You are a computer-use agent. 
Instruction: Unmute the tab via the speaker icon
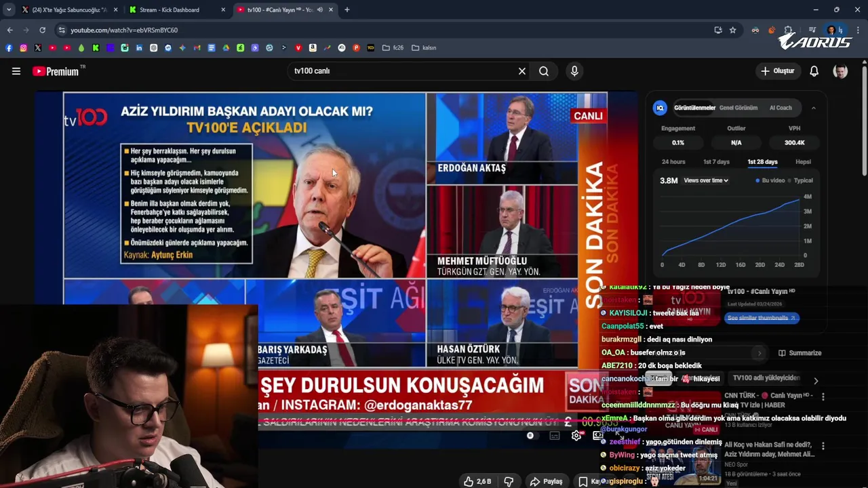coord(319,9)
